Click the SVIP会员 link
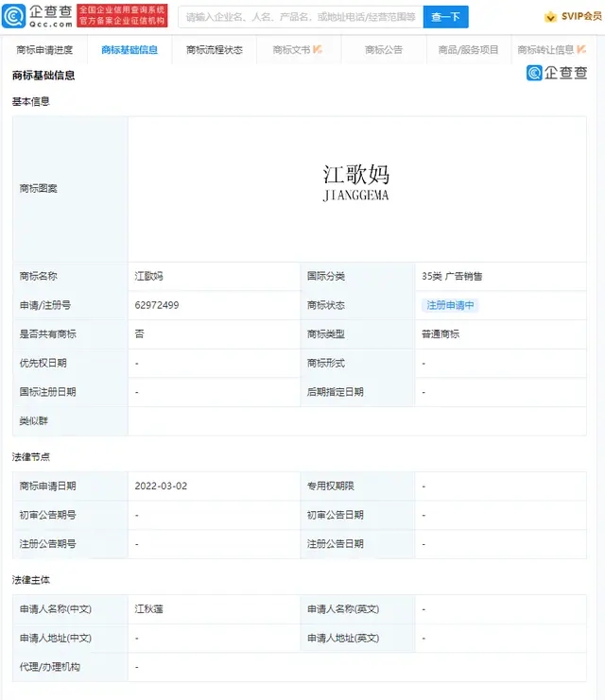Screen dimensions: 605x700 (579, 17)
